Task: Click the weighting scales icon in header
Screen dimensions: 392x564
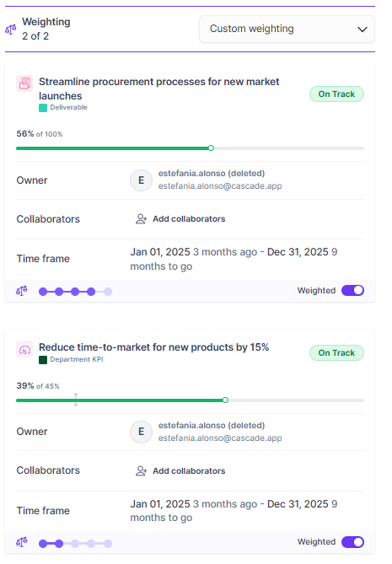Action: click(x=11, y=30)
